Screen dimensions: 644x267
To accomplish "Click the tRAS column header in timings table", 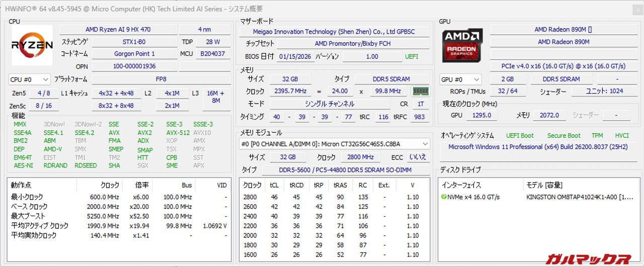I will click(x=340, y=185).
